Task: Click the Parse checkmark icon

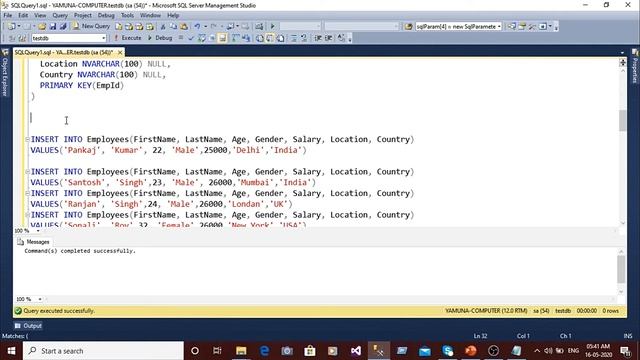Action: (191, 38)
